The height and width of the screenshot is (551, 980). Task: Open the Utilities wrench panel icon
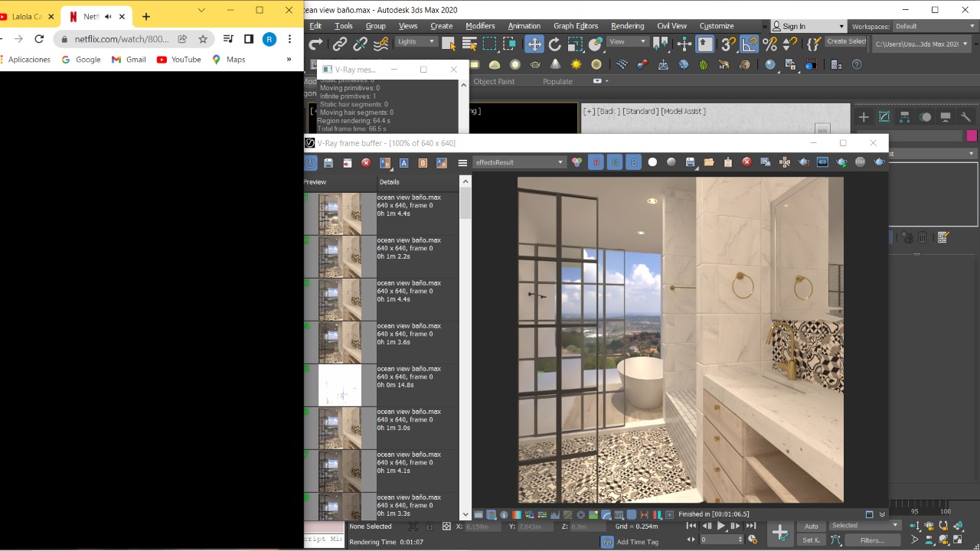tap(966, 117)
